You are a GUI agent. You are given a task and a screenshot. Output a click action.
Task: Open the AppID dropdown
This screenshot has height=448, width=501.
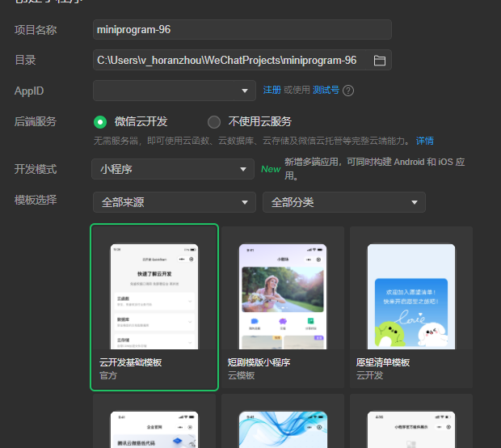(x=174, y=91)
